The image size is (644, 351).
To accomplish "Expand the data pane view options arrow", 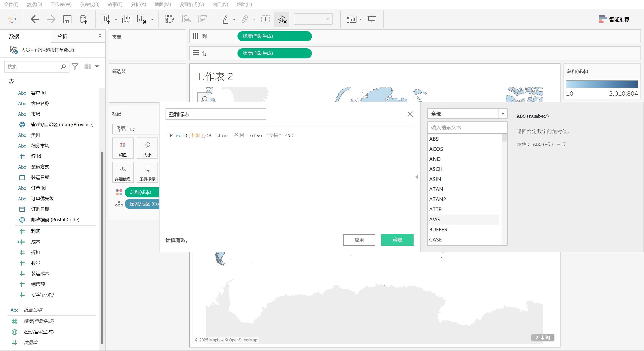I will point(97,66).
